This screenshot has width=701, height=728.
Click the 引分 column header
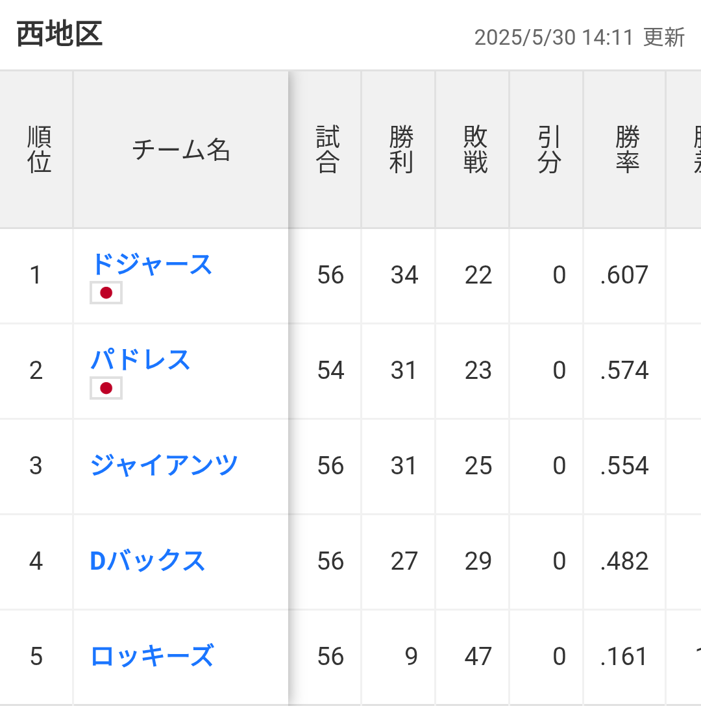pos(550,149)
